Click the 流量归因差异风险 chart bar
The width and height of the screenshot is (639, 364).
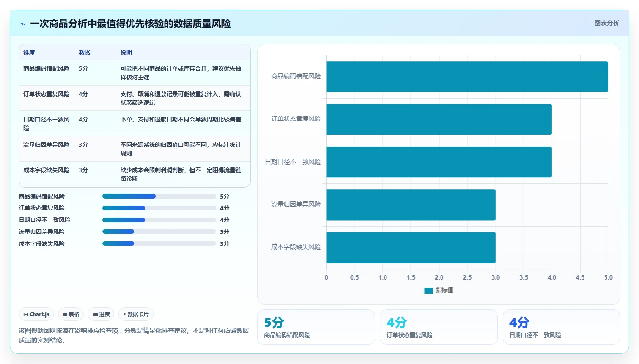tap(411, 205)
